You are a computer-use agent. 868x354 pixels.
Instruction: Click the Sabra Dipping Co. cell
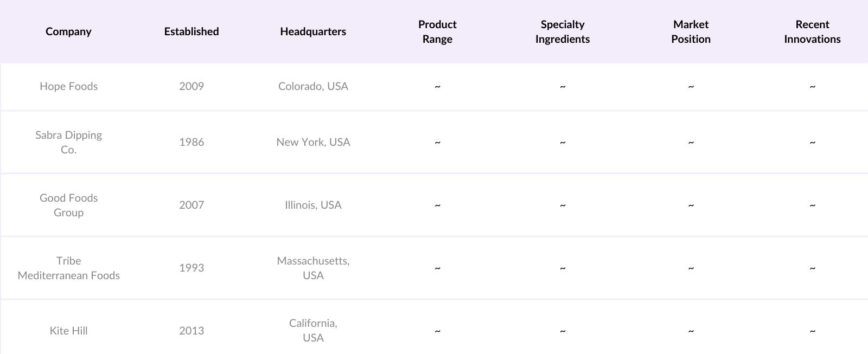pos(69,142)
